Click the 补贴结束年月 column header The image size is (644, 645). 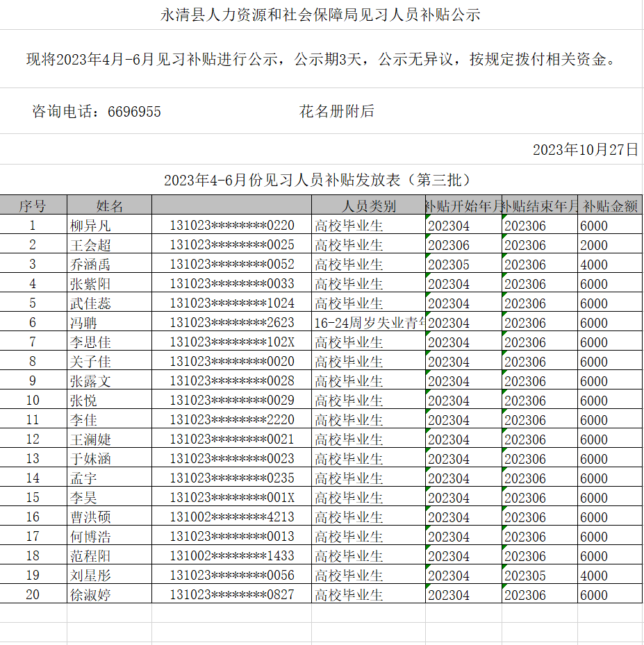pos(540,206)
